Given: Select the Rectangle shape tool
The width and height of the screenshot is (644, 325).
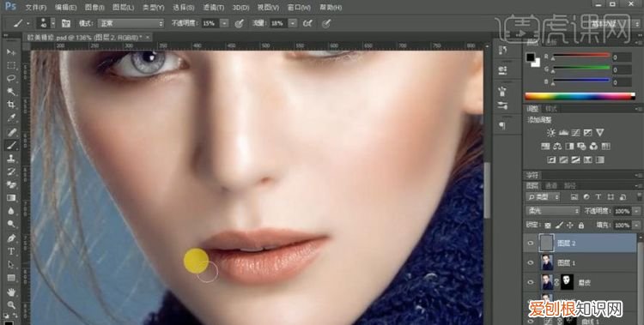Looking at the screenshot, I should coord(11,278).
